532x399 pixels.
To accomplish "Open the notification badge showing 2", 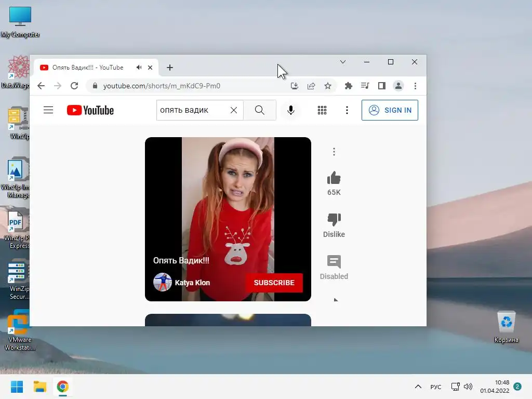I will 517,387.
